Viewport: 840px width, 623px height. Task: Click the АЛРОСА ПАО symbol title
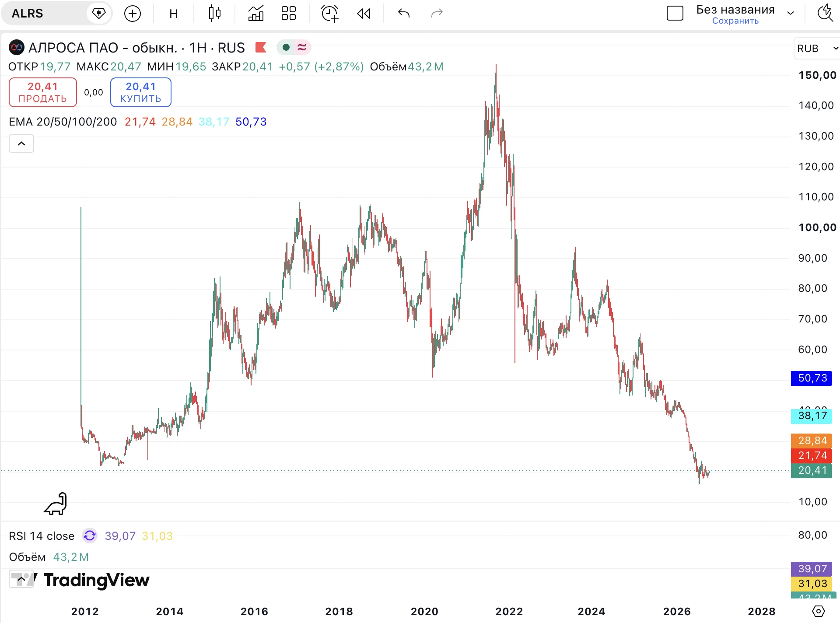click(103, 47)
